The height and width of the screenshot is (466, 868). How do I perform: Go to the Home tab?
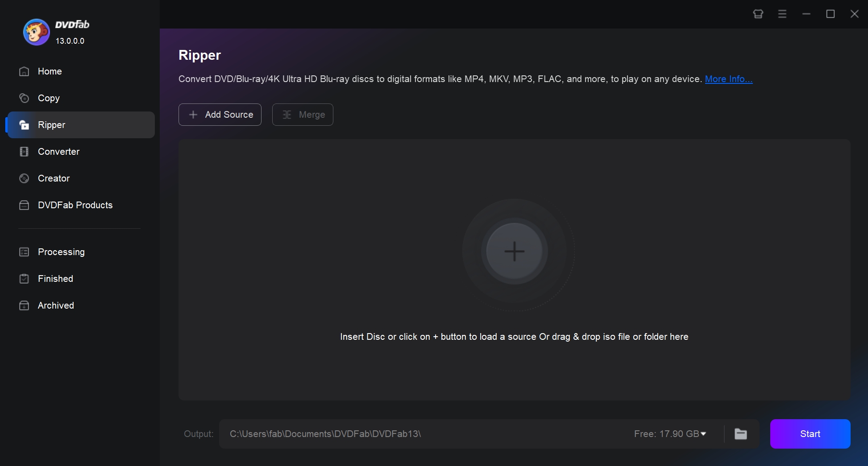coord(49,71)
